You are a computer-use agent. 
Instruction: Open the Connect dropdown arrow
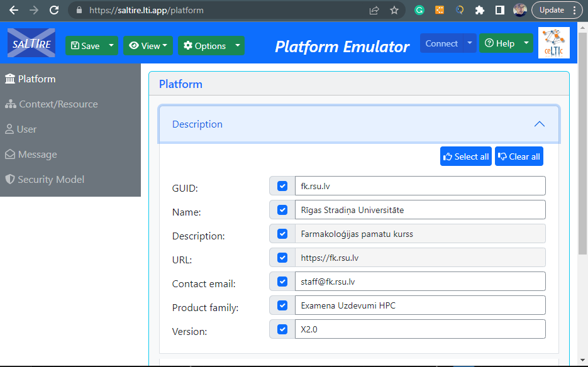[470, 43]
